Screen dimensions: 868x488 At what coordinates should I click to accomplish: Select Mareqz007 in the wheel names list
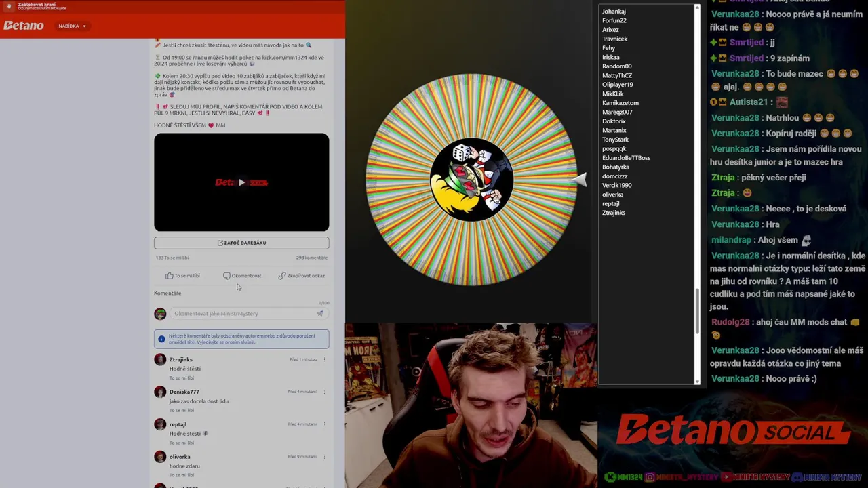click(x=617, y=112)
